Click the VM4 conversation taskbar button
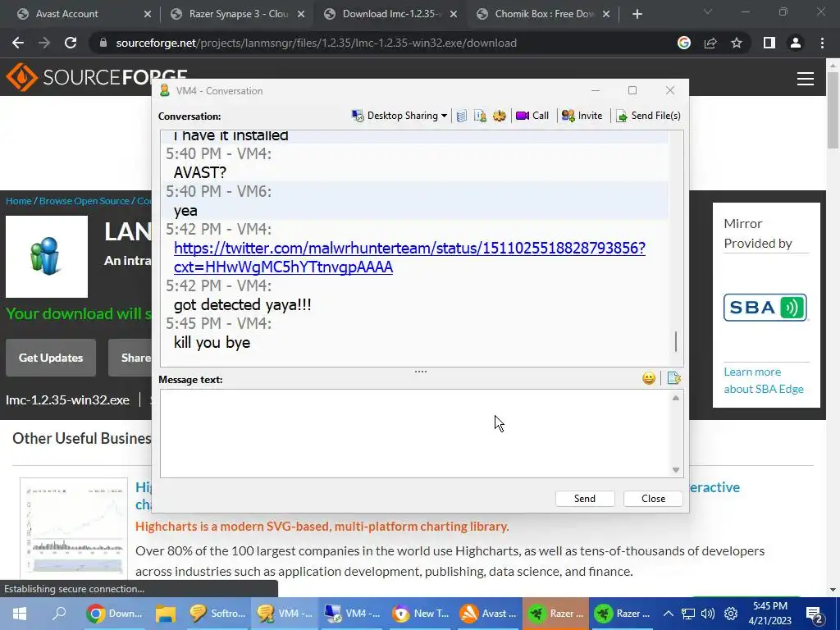This screenshot has width=840, height=630. (x=285, y=614)
